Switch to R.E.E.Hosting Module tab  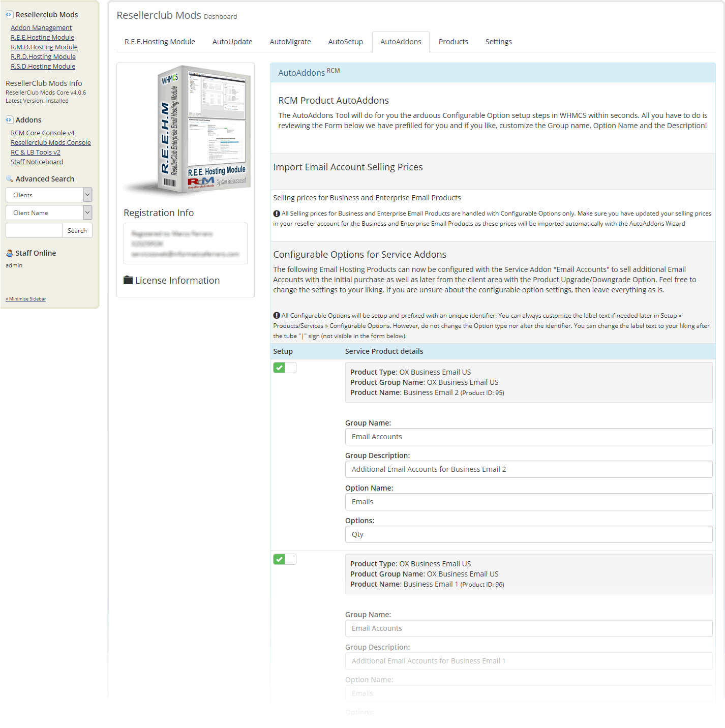pos(160,42)
